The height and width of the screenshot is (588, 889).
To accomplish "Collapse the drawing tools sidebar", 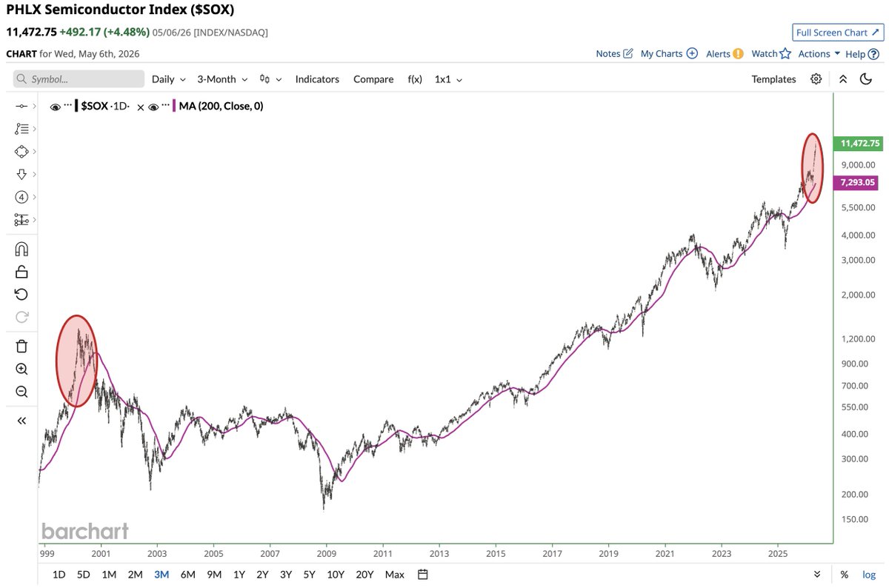I will point(21,421).
